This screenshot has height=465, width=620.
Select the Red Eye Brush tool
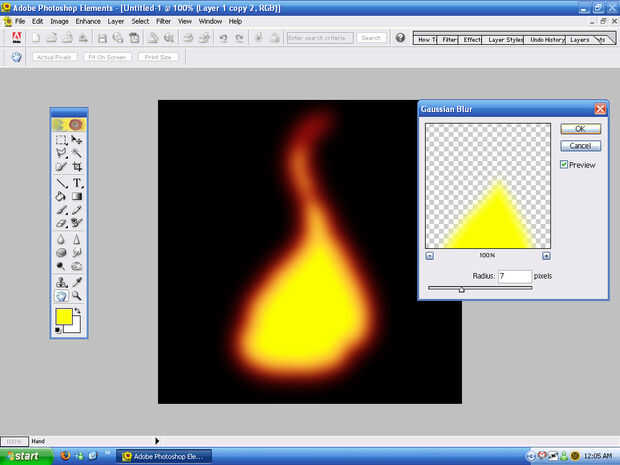pyautogui.click(x=76, y=223)
